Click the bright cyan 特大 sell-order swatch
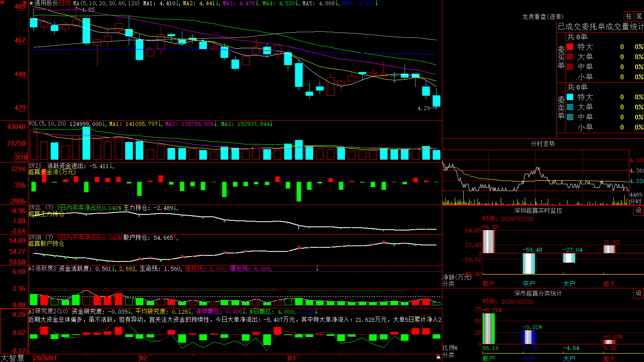The image size is (644, 362). tap(570, 97)
